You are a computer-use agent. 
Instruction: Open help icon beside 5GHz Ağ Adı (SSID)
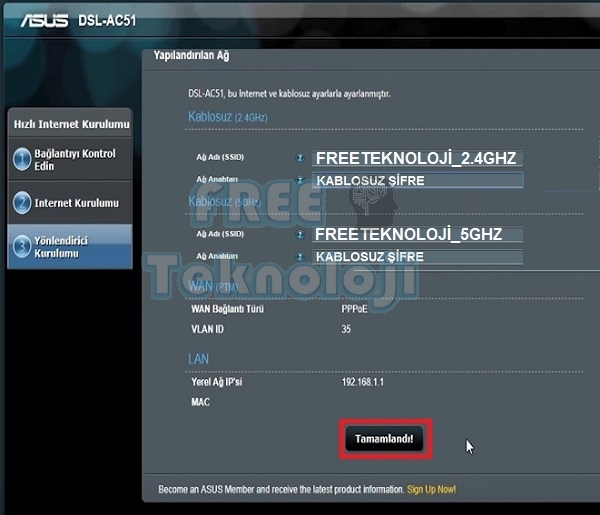click(x=299, y=235)
